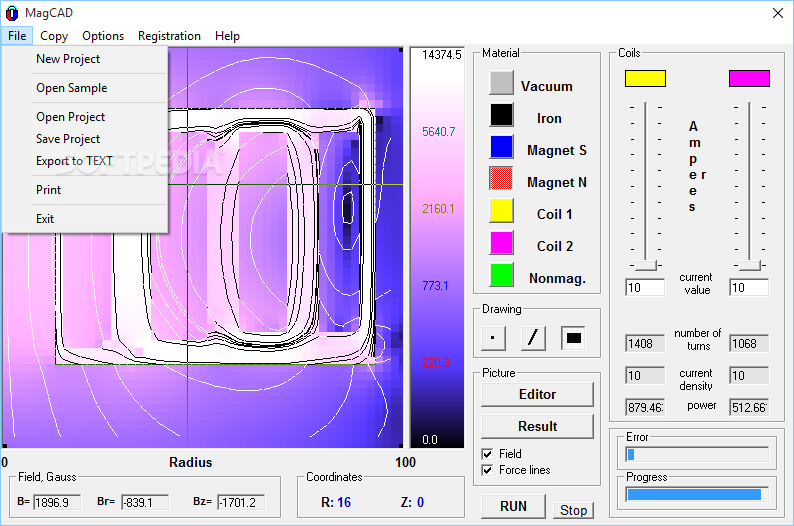The height and width of the screenshot is (526, 794).
Task: Select the point drawing tool
Action: click(x=493, y=338)
